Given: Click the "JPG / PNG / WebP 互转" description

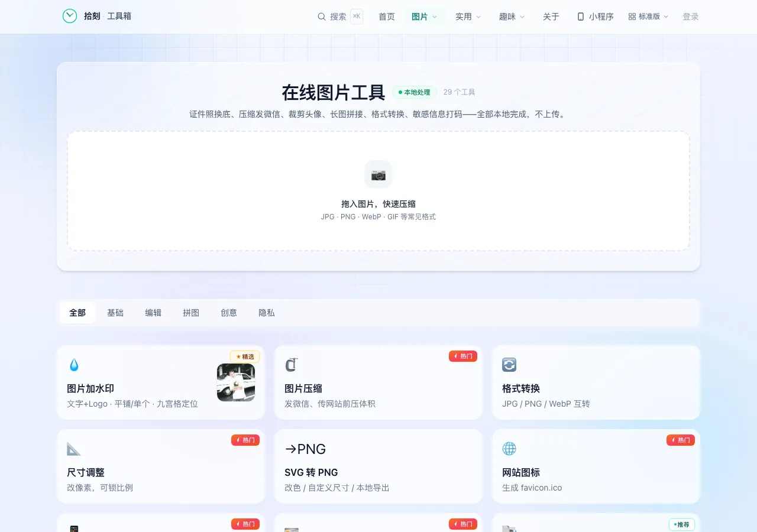Looking at the screenshot, I should point(546,404).
